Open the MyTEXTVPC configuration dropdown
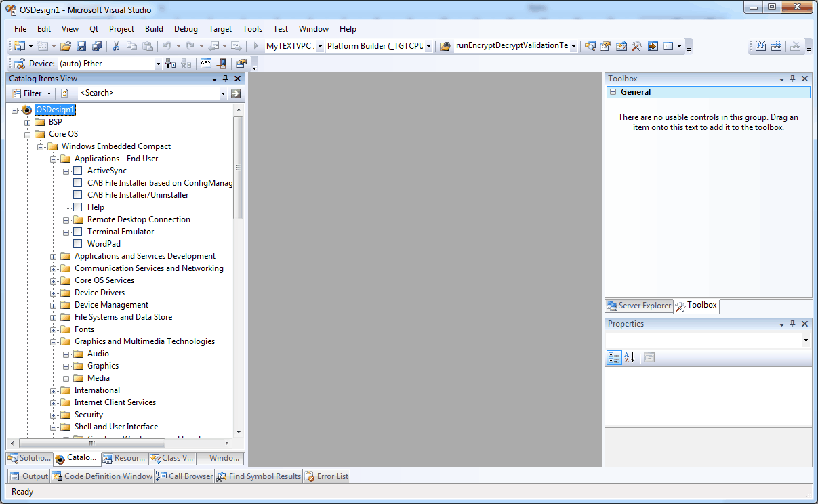This screenshot has width=818, height=504. (320, 46)
